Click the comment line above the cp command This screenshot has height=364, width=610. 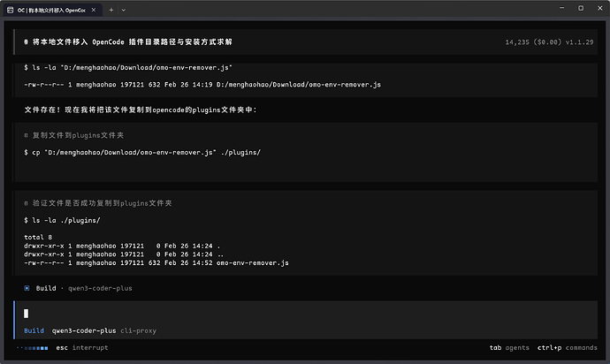pos(74,135)
